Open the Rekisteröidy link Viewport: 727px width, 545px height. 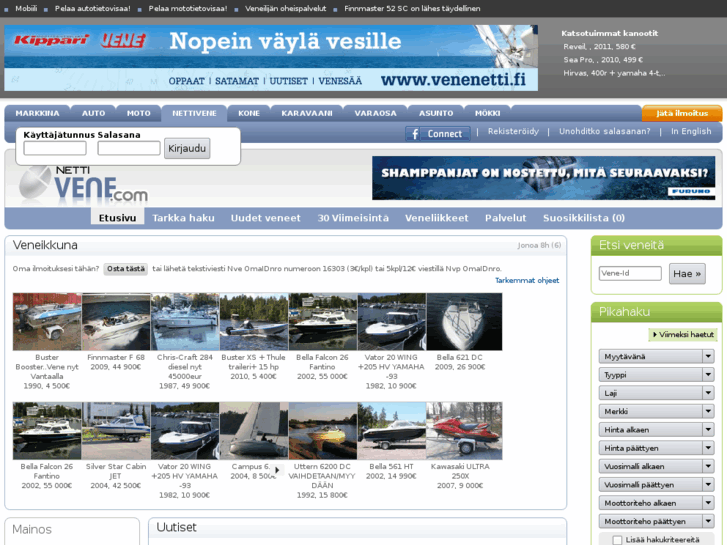[513, 131]
